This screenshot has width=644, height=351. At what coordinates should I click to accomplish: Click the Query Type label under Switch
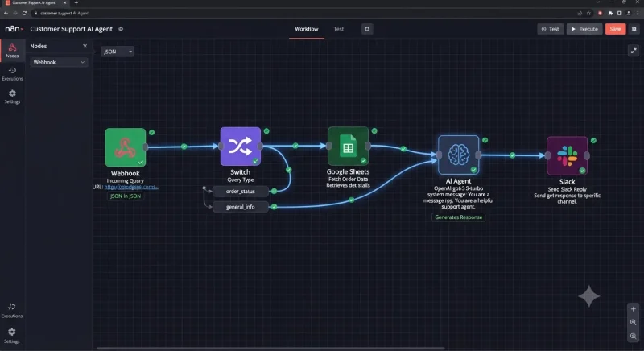click(240, 180)
